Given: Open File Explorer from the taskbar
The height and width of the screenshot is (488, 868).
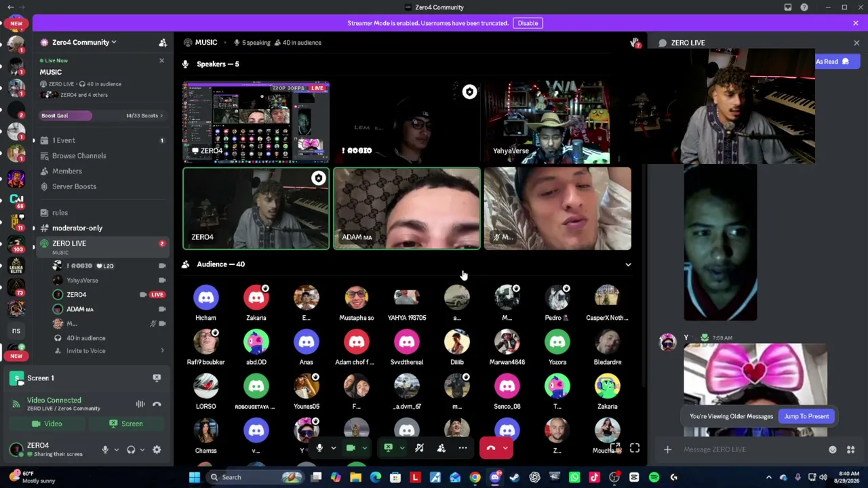Looking at the screenshot, I should coord(355,477).
